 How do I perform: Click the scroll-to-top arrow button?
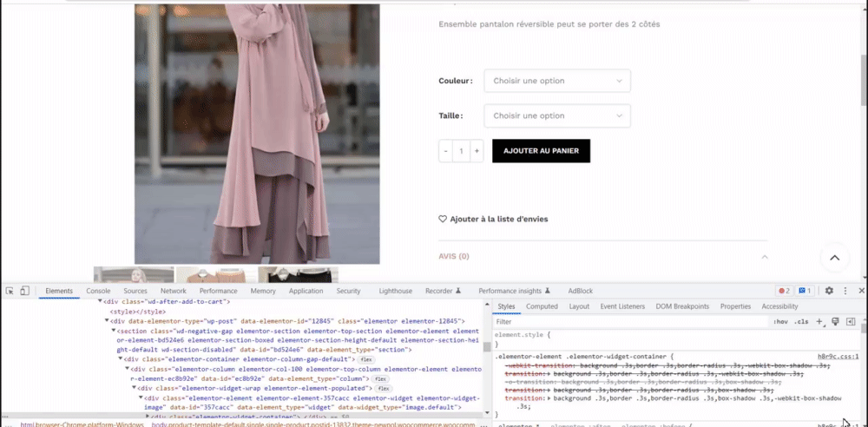(x=834, y=258)
